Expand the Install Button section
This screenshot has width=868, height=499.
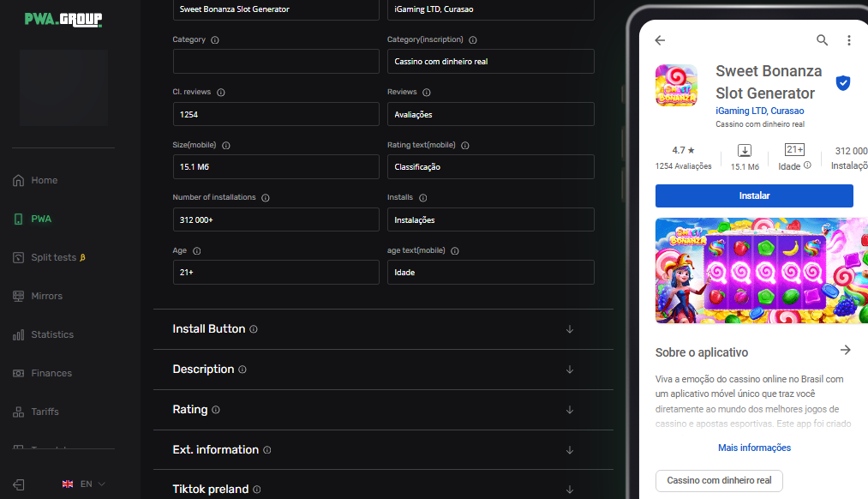(x=570, y=329)
